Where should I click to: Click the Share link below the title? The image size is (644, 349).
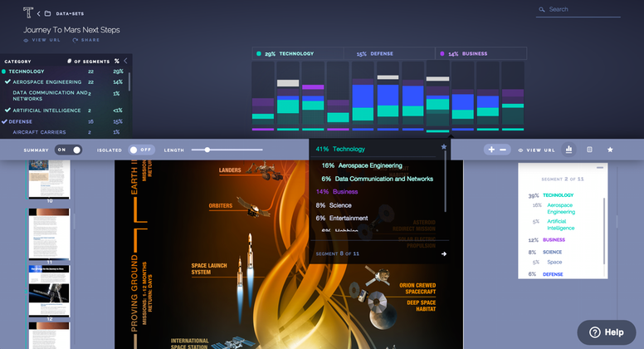(x=90, y=40)
